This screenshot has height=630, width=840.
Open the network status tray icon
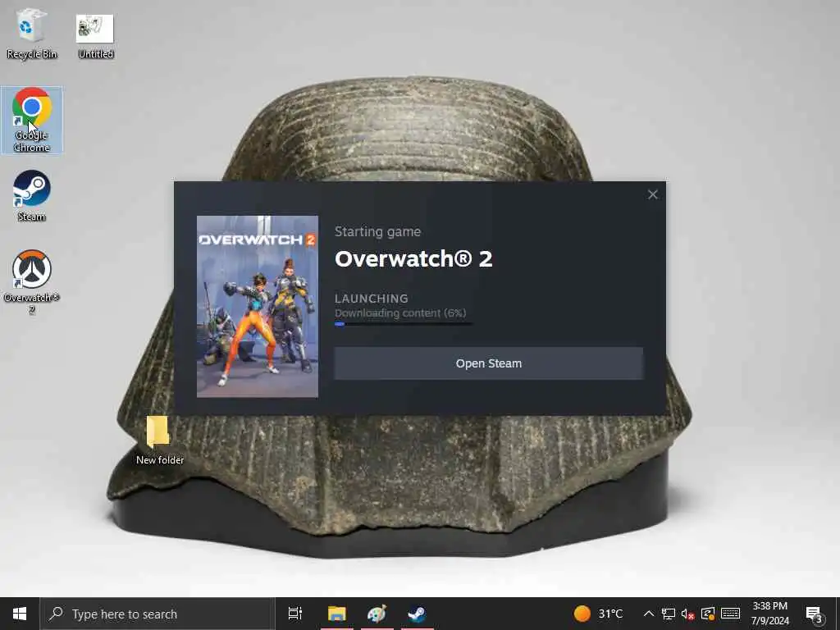(x=668, y=614)
